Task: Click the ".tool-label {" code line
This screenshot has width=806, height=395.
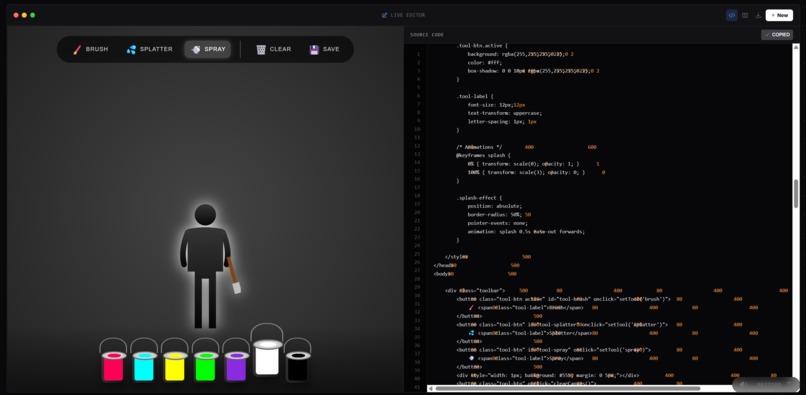Action: point(474,96)
